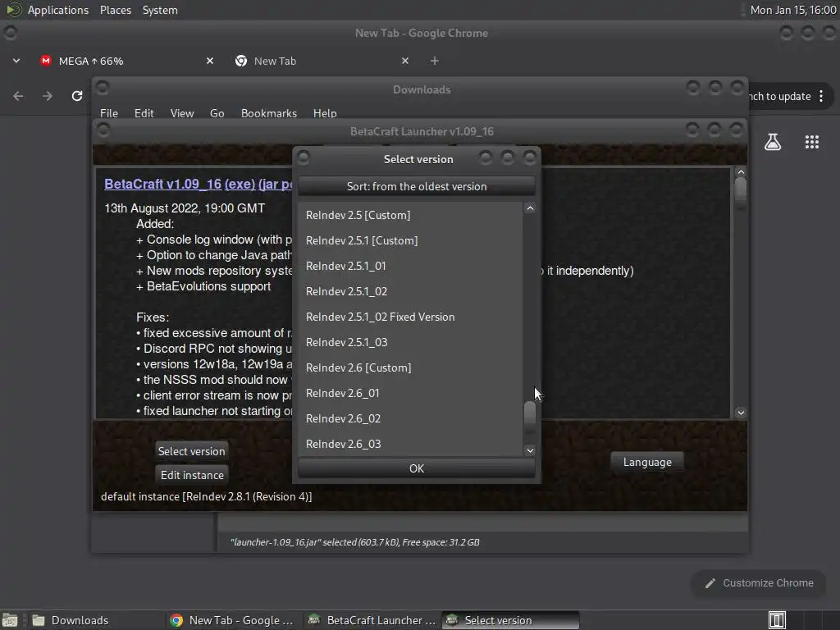Select ReIndev 2.5.1 [Custom]
Viewport: 840px width, 630px height.
[410, 240]
